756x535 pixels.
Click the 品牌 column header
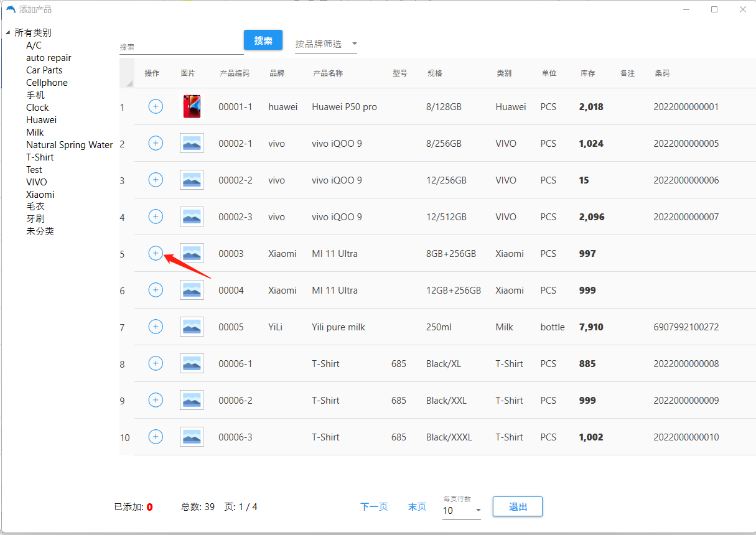tap(277, 73)
